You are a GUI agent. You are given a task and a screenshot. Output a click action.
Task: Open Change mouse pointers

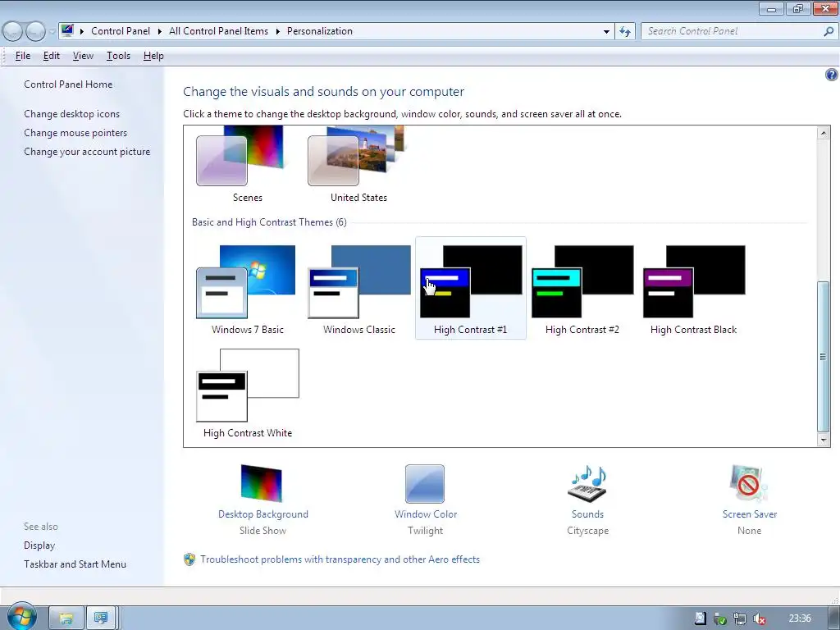75,132
